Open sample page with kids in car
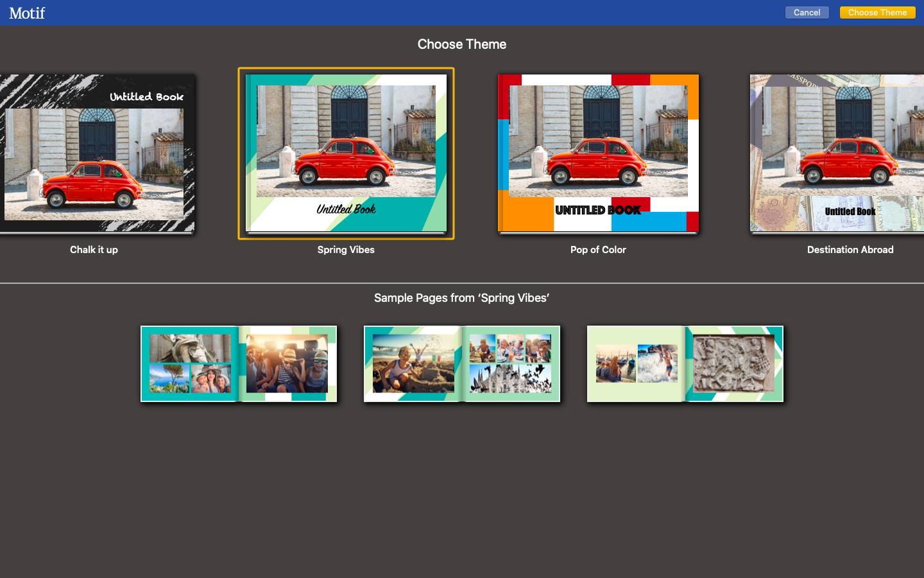The width and height of the screenshot is (924, 578). point(287,363)
